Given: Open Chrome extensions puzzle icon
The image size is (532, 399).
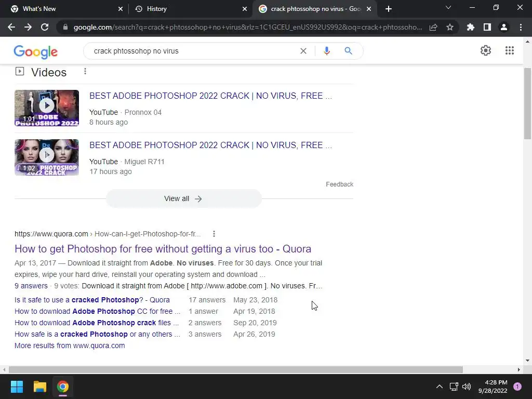Looking at the screenshot, I should [x=471, y=27].
